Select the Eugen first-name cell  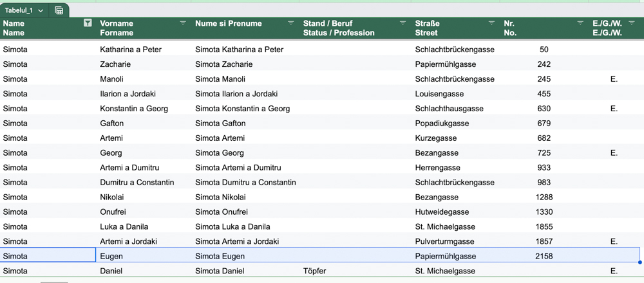coord(144,257)
